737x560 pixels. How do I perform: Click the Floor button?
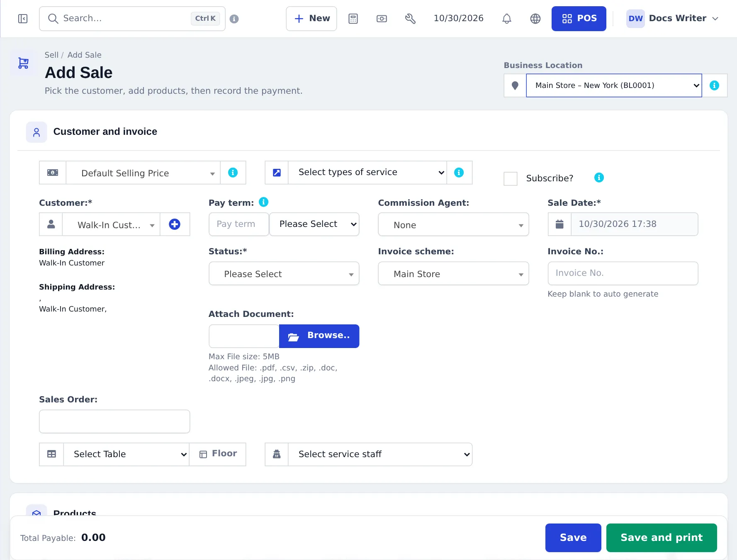(217, 454)
